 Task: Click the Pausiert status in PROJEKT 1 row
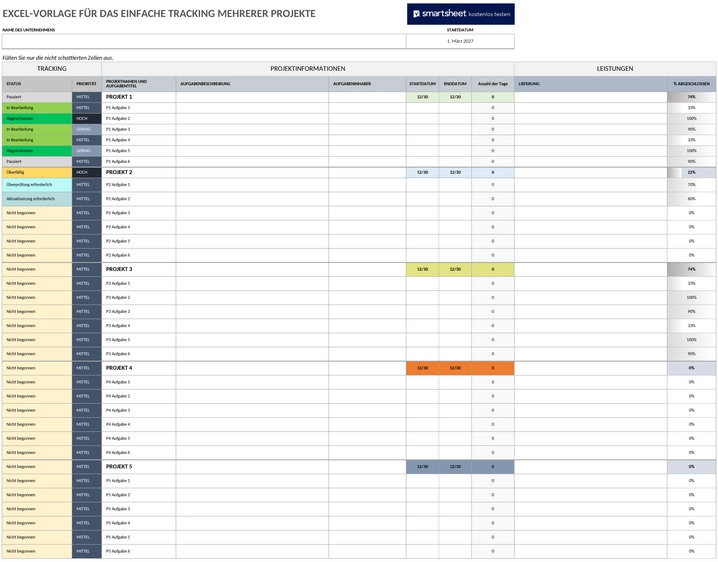37,97
